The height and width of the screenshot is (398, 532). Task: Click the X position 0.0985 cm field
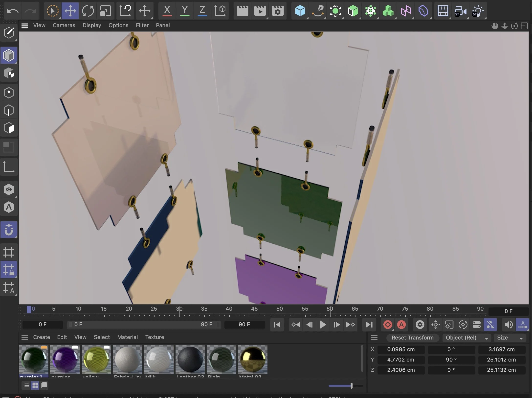[x=401, y=349]
